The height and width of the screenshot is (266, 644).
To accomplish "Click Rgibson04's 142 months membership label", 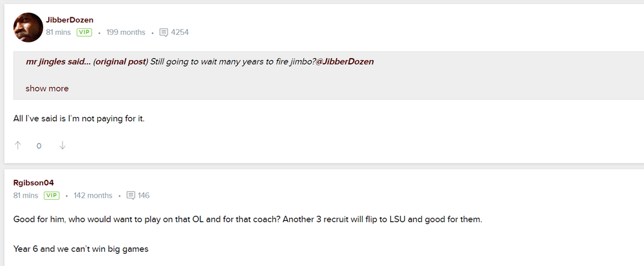I will click(x=93, y=195).
